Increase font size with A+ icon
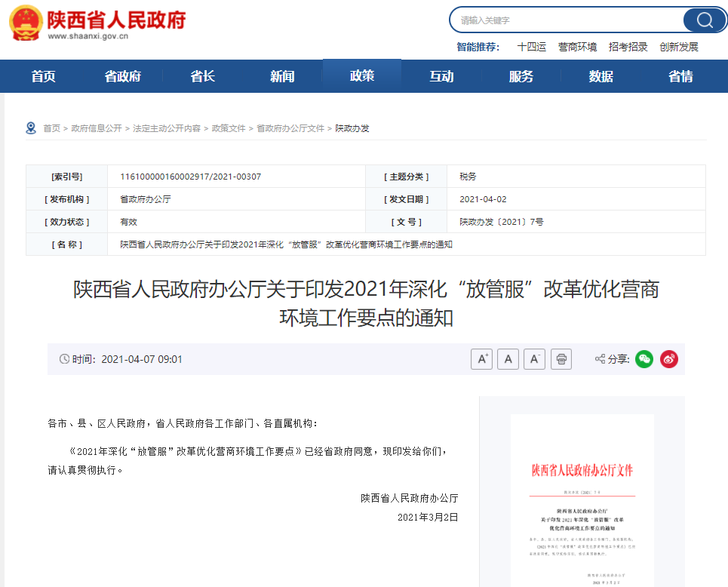Image resolution: width=728 pixels, height=587 pixels. pyautogui.click(x=481, y=359)
